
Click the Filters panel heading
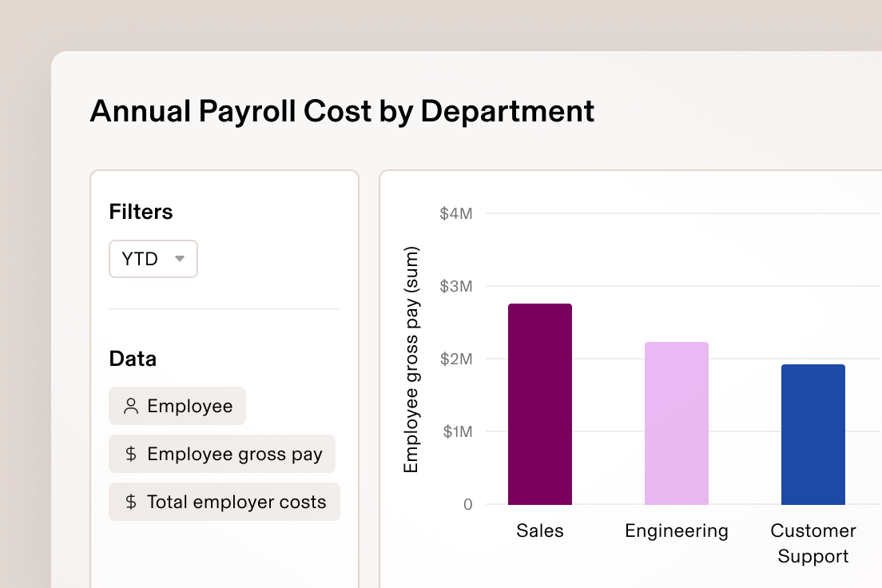141,212
